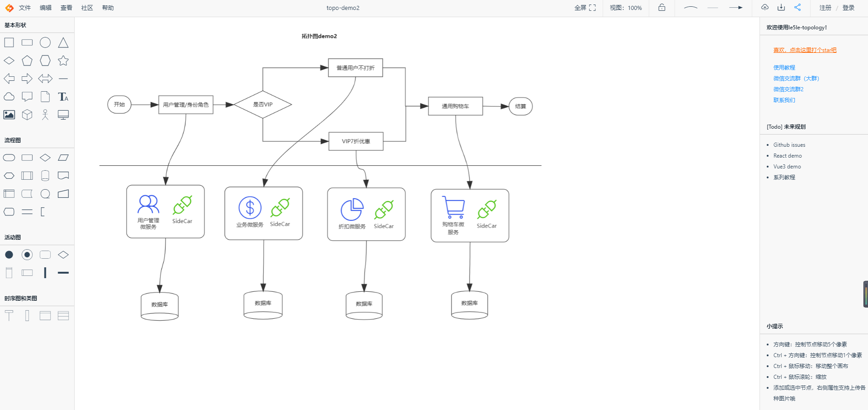Toggle fullscreen mode via 全屏

click(585, 8)
